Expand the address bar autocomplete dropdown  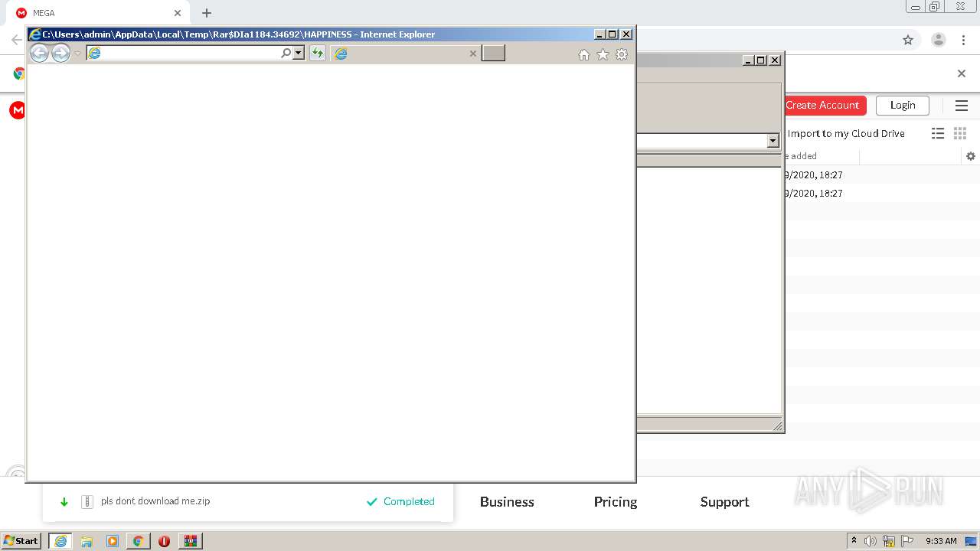(299, 53)
